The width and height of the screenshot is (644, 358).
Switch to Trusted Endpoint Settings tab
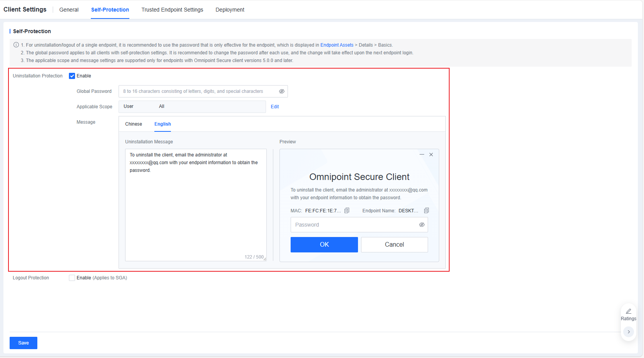click(172, 10)
